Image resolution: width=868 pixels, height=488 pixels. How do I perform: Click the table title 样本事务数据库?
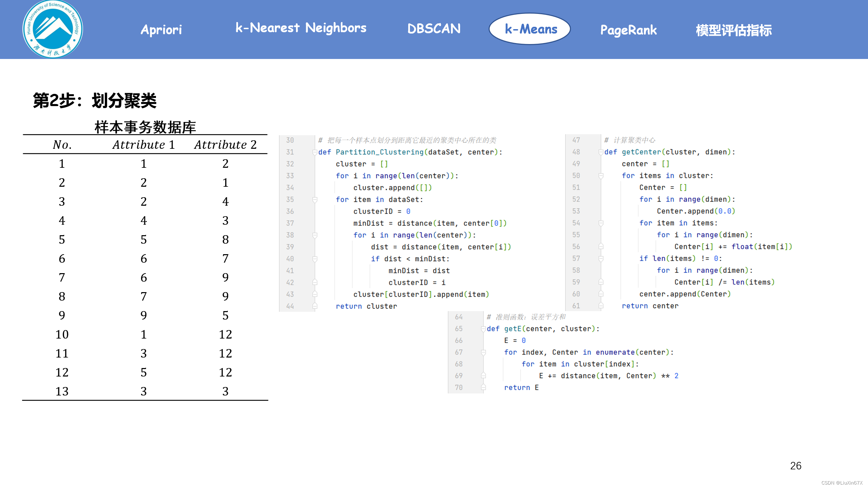(x=145, y=127)
